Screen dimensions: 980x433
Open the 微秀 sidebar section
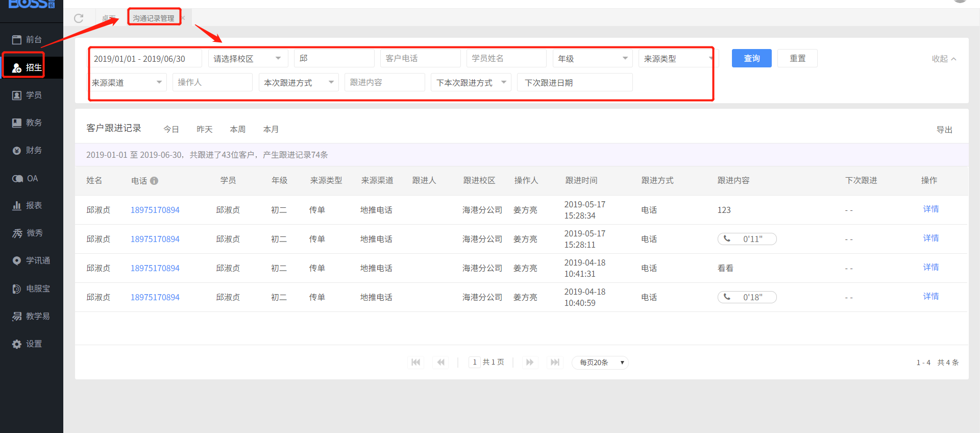(28, 233)
